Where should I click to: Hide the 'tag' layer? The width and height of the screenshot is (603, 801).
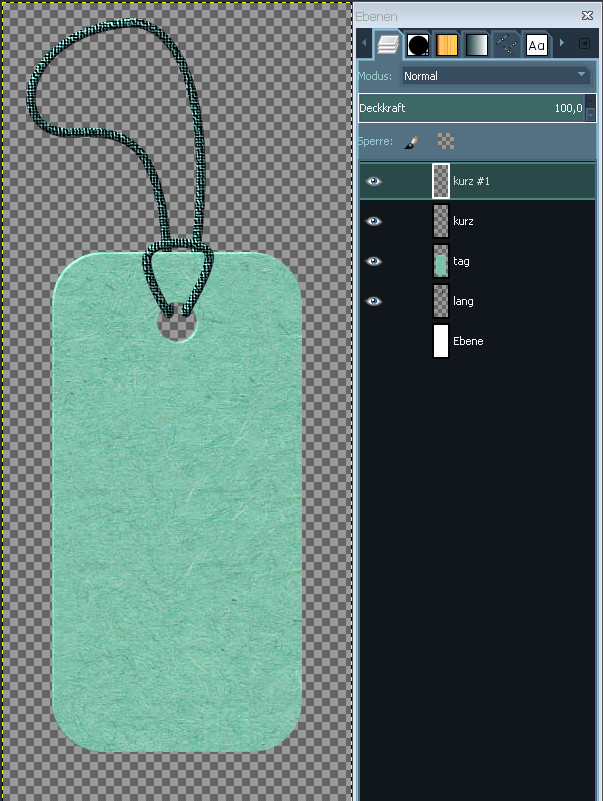374,261
